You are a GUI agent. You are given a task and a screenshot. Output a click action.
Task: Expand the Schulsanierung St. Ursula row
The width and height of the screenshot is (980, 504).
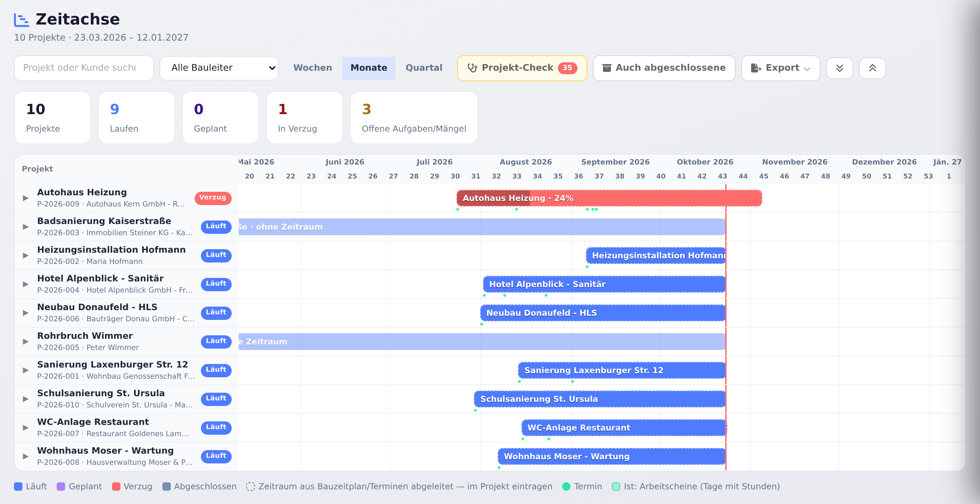click(26, 399)
